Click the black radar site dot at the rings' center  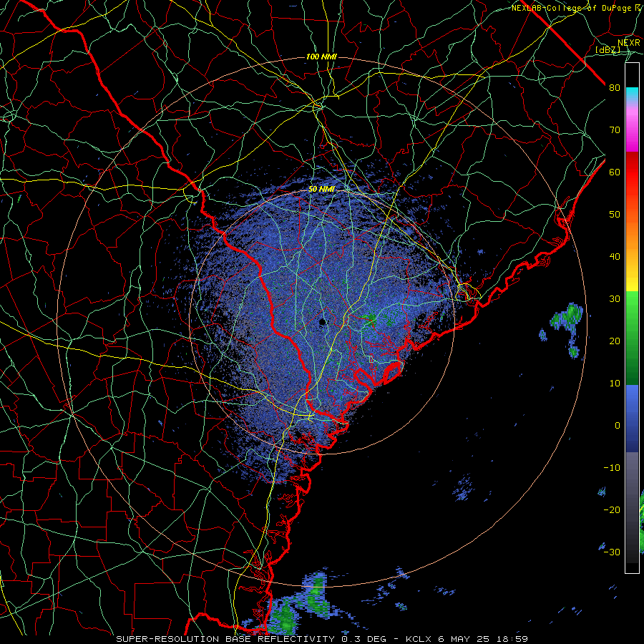(322, 323)
